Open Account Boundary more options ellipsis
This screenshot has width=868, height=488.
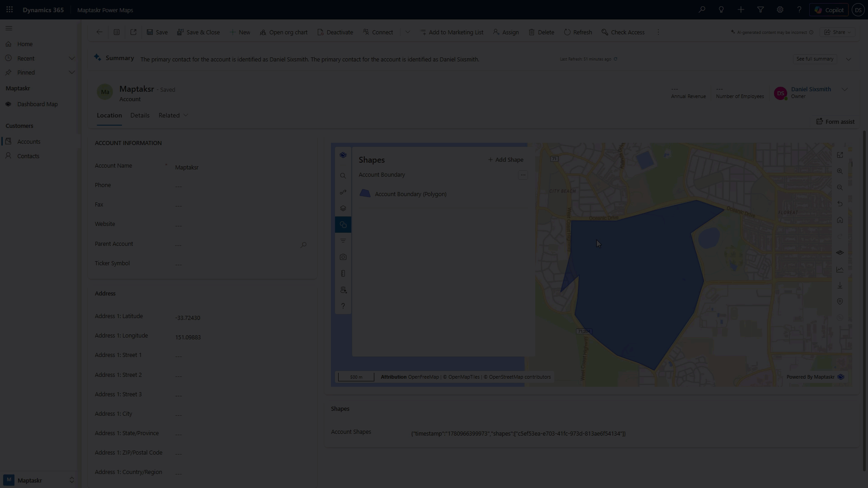[x=523, y=175]
